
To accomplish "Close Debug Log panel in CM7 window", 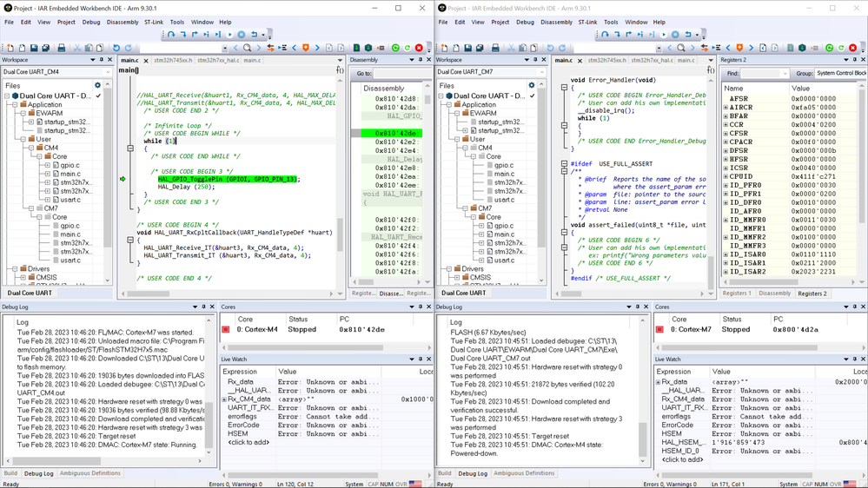I will 646,307.
